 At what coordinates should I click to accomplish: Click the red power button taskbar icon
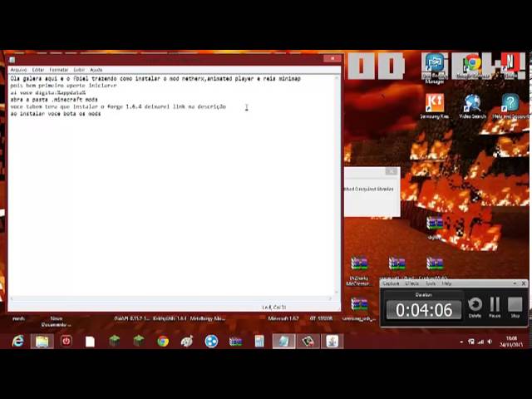[x=66, y=341]
